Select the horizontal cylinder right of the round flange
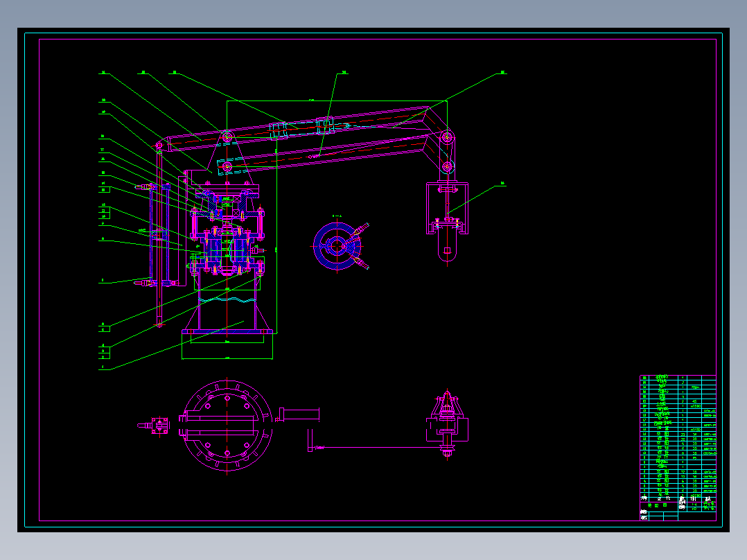Screen dimensions: 747x560 299,414
